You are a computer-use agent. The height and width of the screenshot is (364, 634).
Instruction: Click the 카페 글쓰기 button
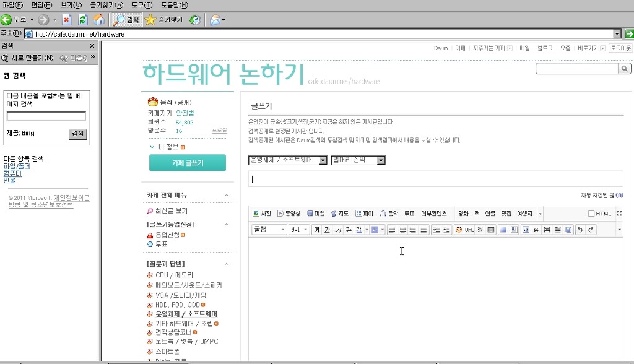tap(187, 163)
